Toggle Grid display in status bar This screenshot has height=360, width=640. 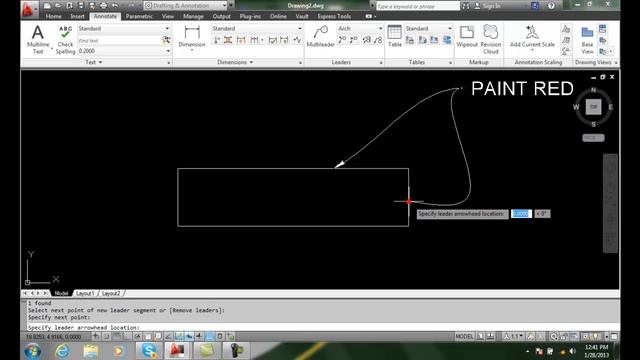click(117, 337)
